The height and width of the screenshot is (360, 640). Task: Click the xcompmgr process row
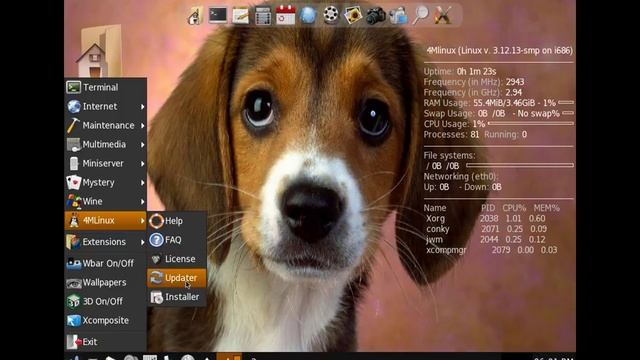pos(491,250)
